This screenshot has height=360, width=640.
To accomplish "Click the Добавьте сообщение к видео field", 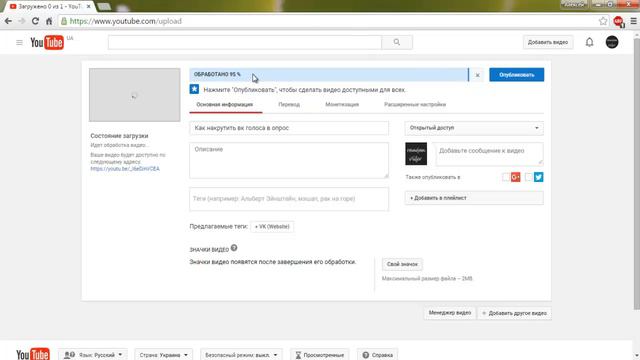I will [489, 154].
